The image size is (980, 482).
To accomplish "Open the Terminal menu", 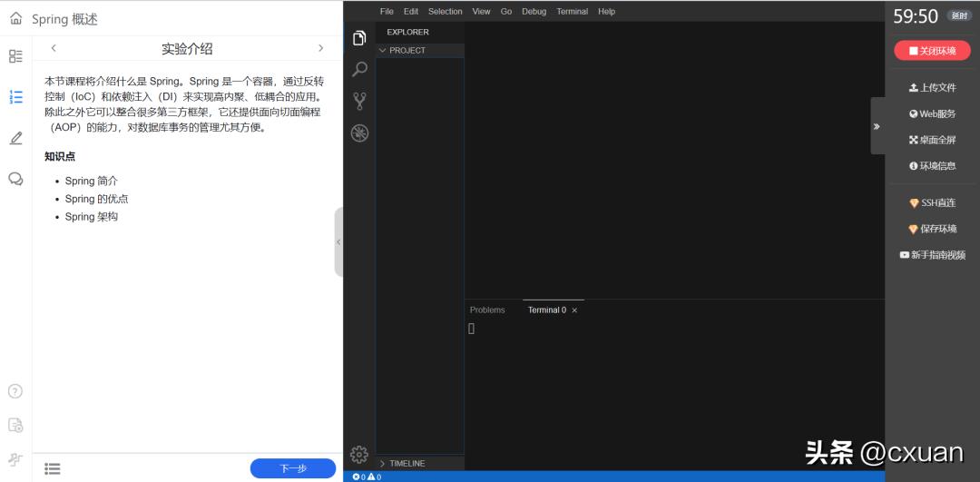I will (573, 11).
